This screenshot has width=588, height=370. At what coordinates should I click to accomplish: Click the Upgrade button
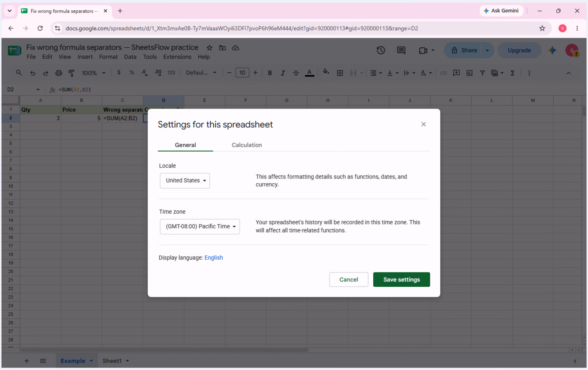(x=519, y=50)
